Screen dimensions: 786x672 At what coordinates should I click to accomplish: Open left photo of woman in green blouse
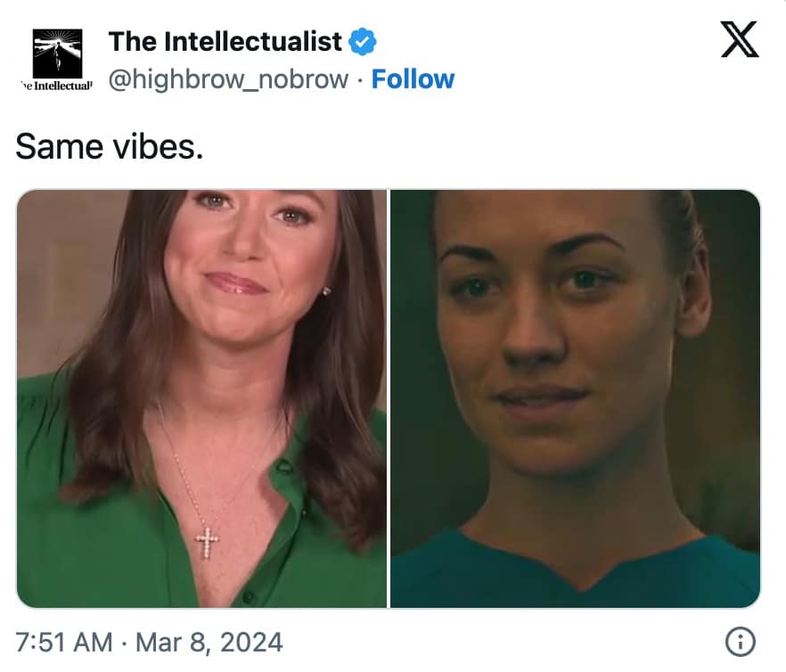(x=201, y=398)
